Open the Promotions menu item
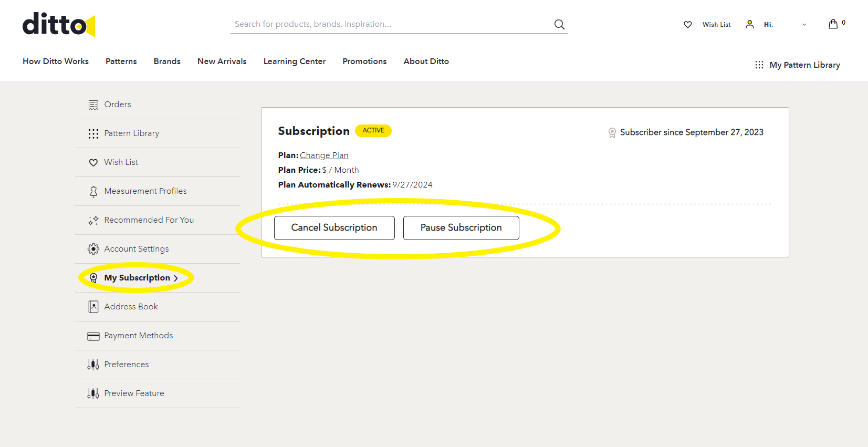This screenshot has width=868, height=447. (x=364, y=61)
